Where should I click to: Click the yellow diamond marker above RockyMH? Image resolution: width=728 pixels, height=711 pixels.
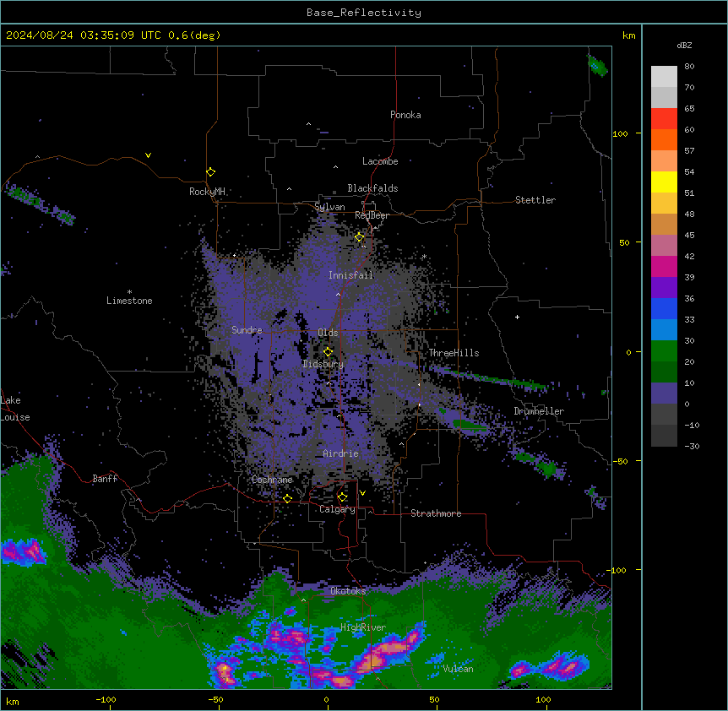[x=210, y=172]
